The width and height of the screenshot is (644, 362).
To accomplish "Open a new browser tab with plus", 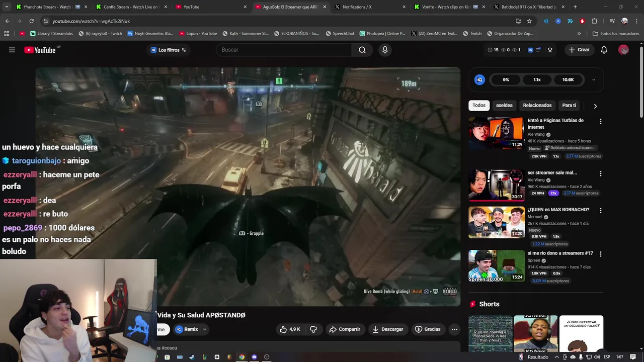I will point(575,7).
